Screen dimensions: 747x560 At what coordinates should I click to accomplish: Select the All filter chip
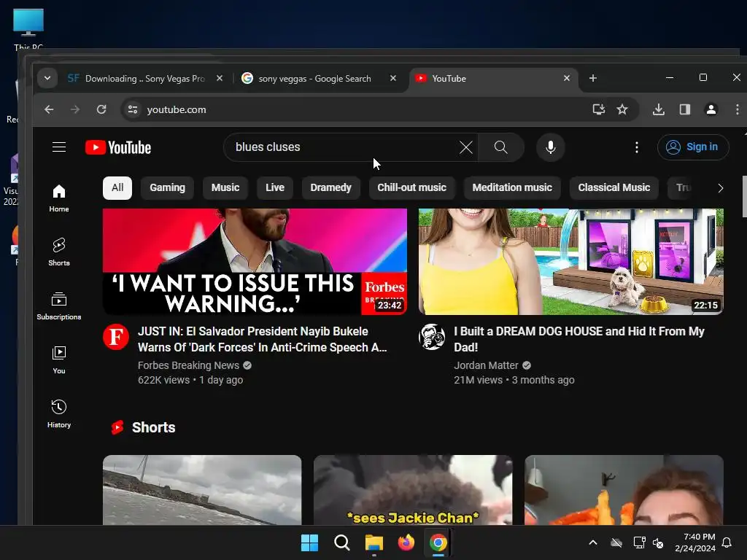117,187
